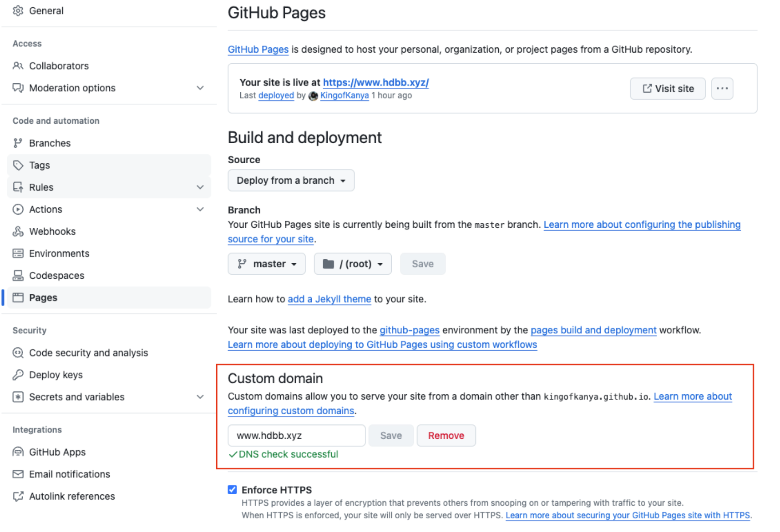Click the Actions play-circle icon

18,209
